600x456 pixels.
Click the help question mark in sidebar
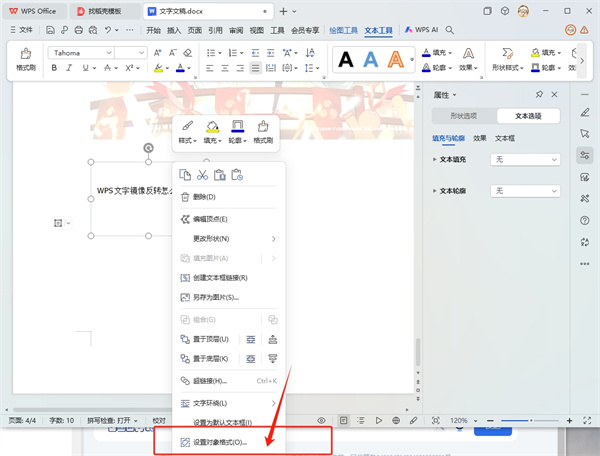pos(584,220)
